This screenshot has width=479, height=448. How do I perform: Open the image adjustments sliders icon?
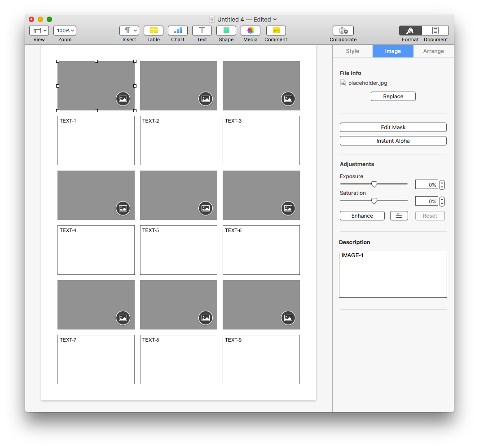[x=399, y=215]
